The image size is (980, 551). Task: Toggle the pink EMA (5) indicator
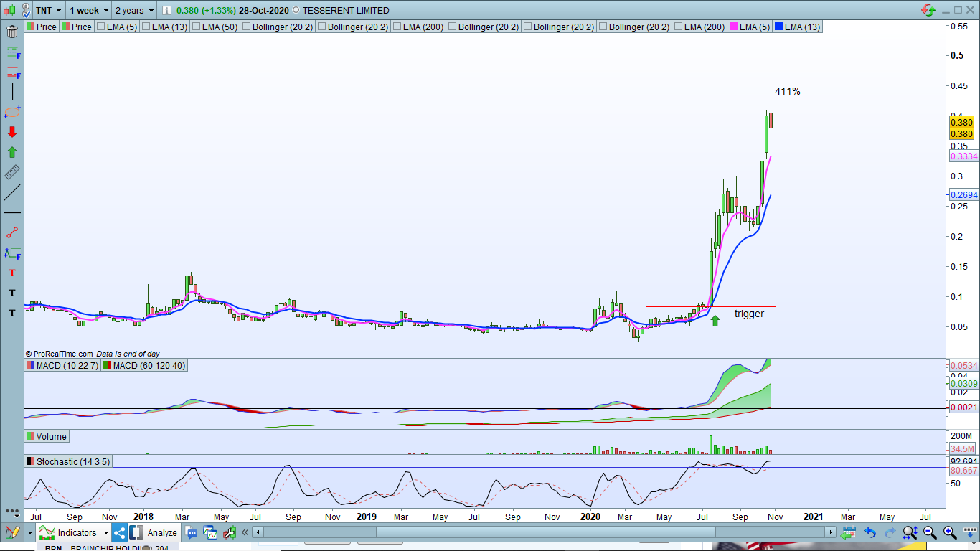pyautogui.click(x=750, y=27)
